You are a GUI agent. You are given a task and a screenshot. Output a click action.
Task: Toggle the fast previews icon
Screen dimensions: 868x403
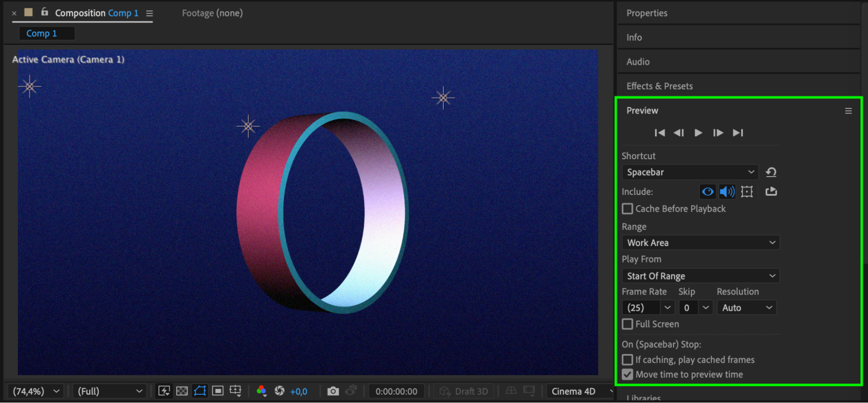(x=164, y=391)
